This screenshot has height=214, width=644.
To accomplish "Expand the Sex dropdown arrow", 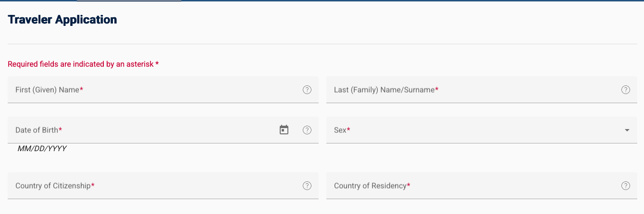I will [627, 130].
